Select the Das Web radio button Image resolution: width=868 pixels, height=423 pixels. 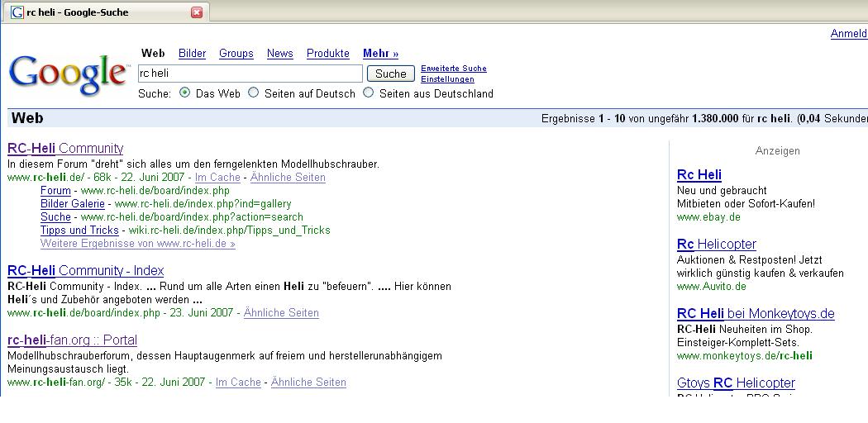point(185,93)
